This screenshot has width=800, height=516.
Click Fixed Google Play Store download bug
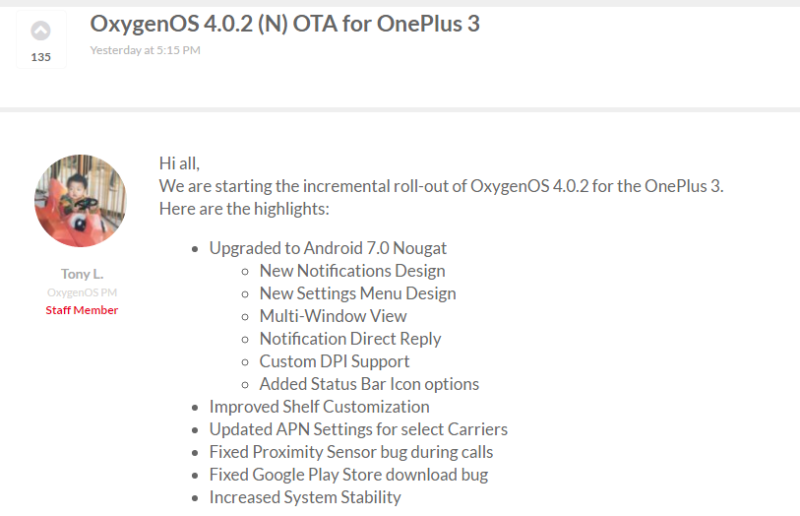pos(348,475)
